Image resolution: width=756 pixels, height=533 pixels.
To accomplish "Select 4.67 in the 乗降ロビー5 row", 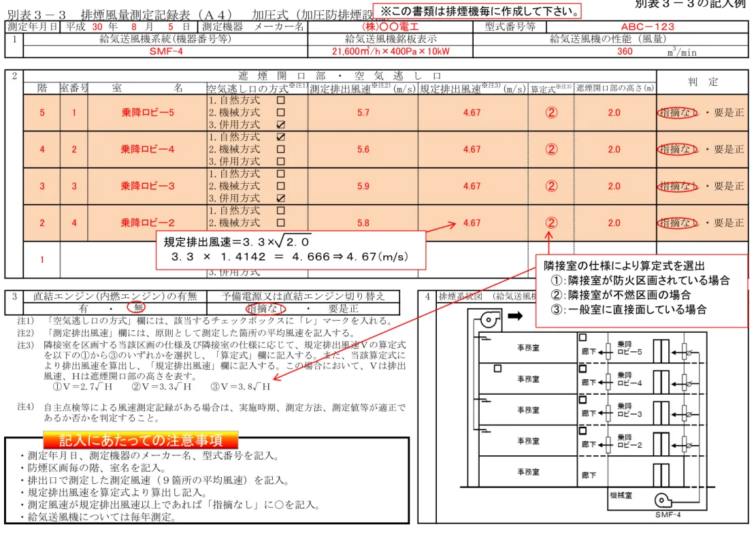I will [472, 112].
